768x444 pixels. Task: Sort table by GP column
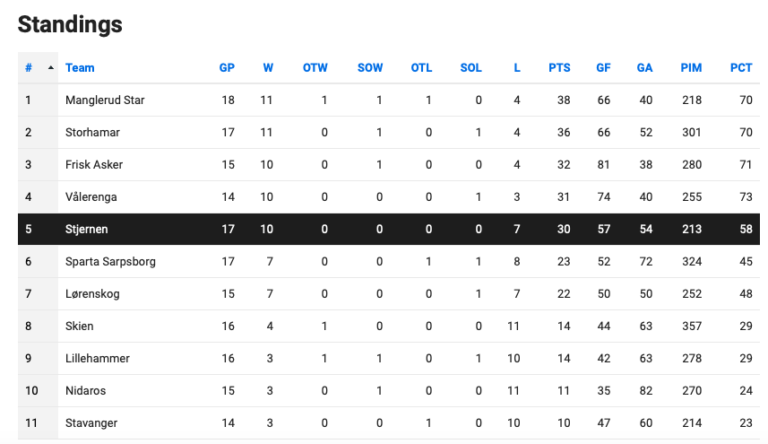click(x=227, y=68)
